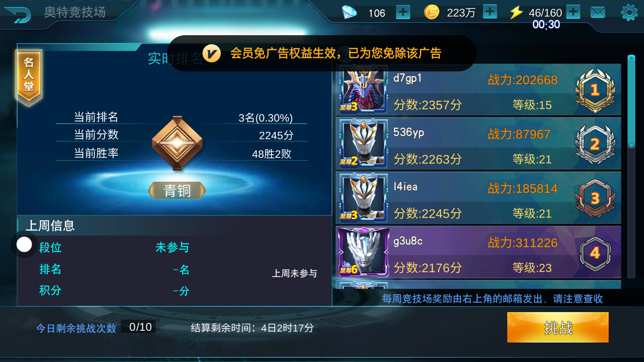Image resolution: width=644 pixels, height=362 pixels.
Task: Click the gold coin icon
Action: point(431,12)
